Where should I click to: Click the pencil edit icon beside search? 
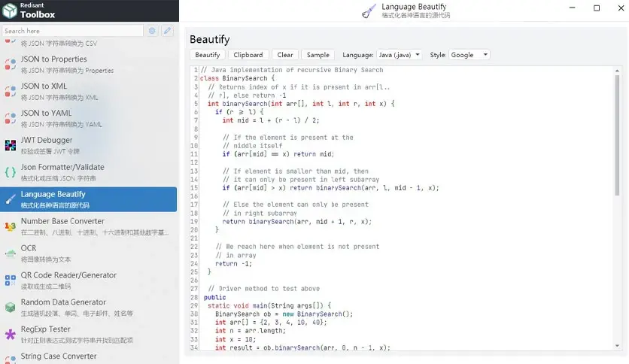coord(167,31)
